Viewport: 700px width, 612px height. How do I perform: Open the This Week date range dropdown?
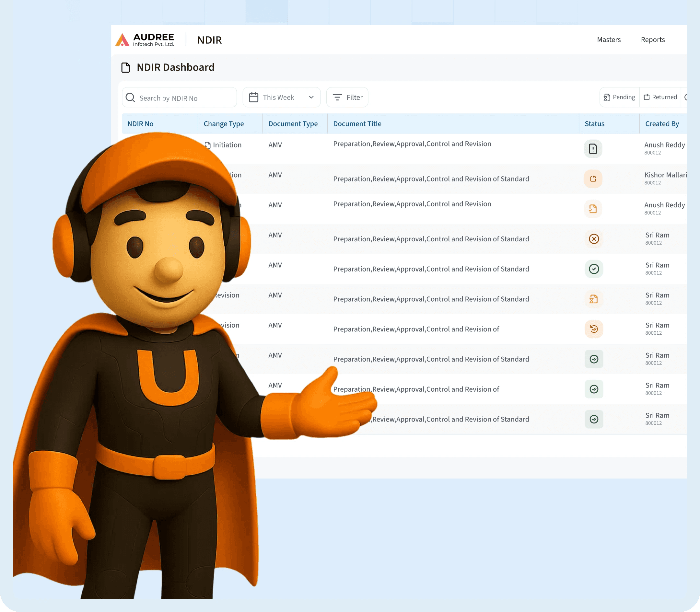[x=282, y=97]
